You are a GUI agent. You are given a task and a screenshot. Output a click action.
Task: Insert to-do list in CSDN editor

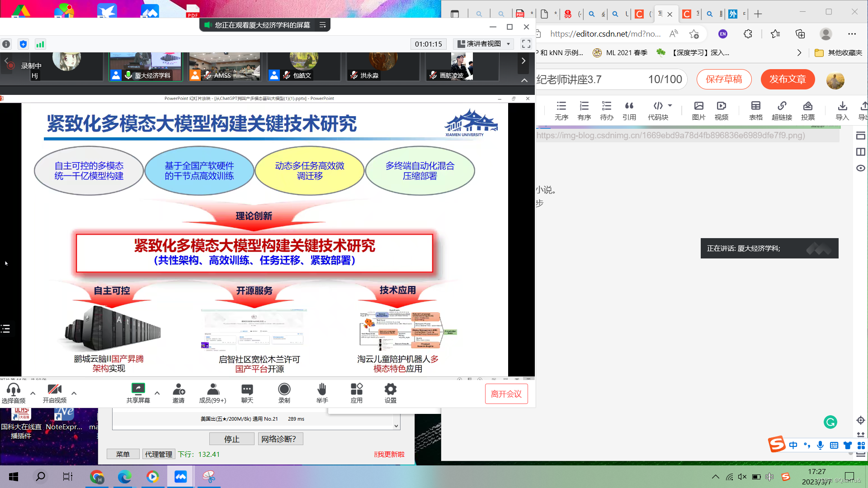pyautogui.click(x=607, y=111)
